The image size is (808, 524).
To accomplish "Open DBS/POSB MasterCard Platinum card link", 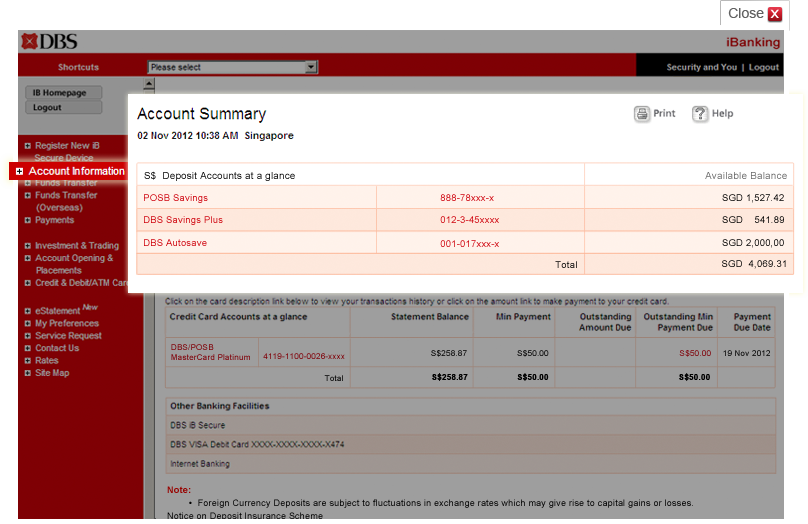I will tap(210, 352).
